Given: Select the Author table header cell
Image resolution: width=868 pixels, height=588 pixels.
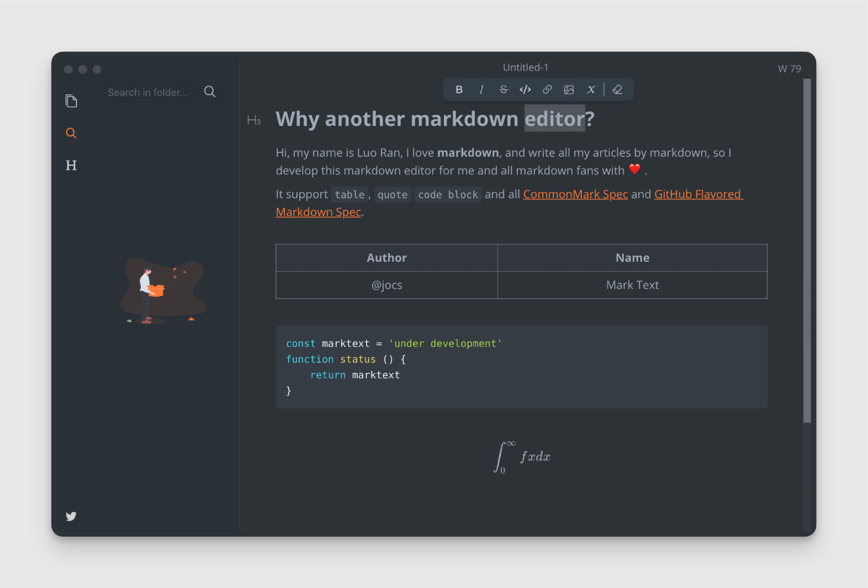Looking at the screenshot, I should tap(387, 258).
